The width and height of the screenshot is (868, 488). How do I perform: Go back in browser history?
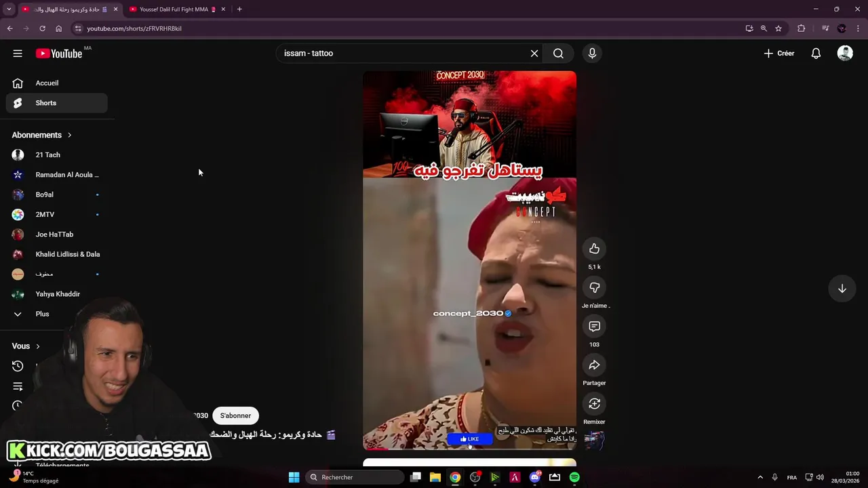pyautogui.click(x=9, y=28)
